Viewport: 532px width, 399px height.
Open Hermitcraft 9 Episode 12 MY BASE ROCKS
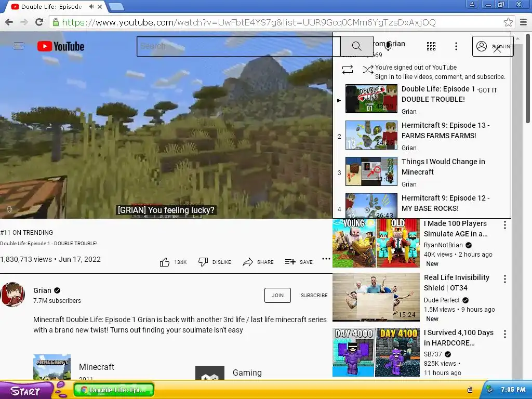(x=445, y=203)
